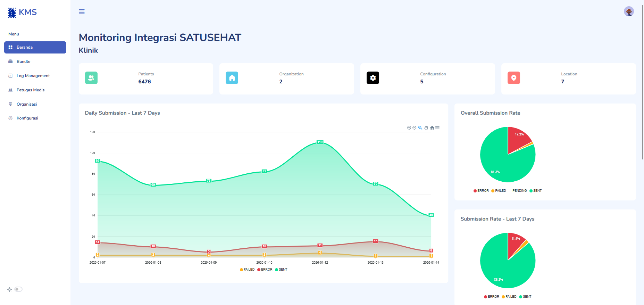Click the Configuration count card
Viewport: 644px width, 305px height.
[x=428, y=79]
